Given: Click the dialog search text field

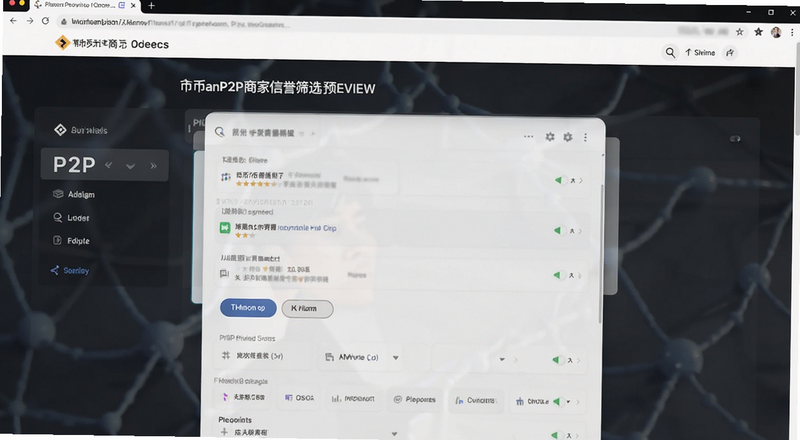Looking at the screenshot, I should tap(265, 133).
